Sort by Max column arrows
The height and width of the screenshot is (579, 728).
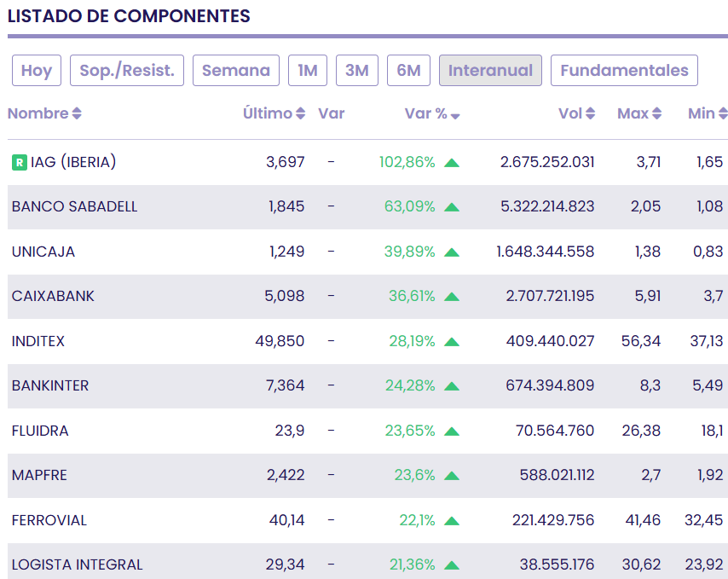(657, 114)
